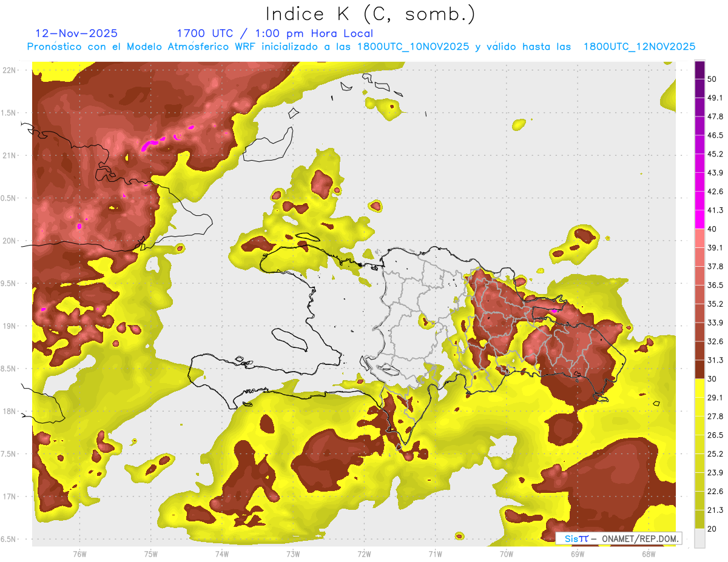Click the "1700 UTC / 1:00 pm Hora Local" text
Viewport: 728px width, 562px height.
point(275,33)
